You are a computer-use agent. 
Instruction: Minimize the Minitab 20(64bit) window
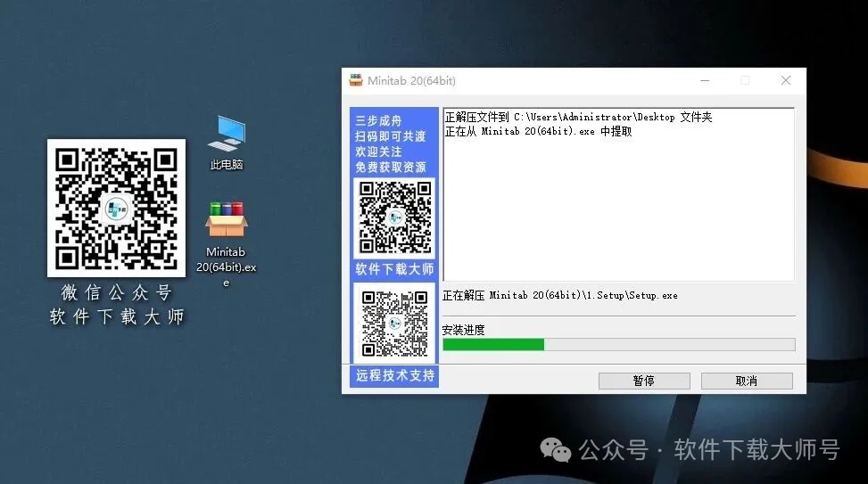tap(705, 81)
